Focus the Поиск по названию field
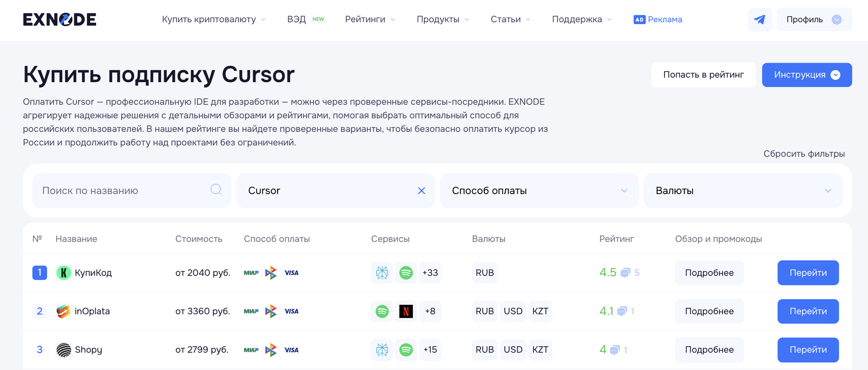 (x=123, y=191)
